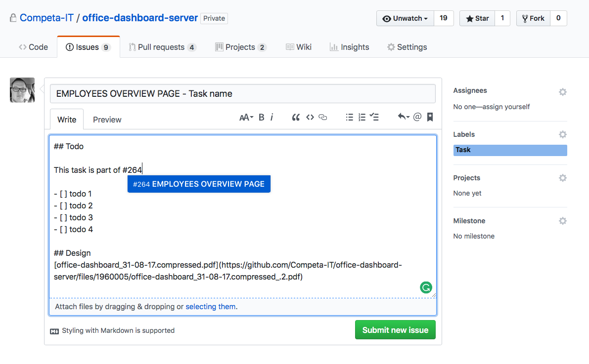Click the '- [ ] todo 2' line
Screen dimensions: 589x364
pos(73,205)
